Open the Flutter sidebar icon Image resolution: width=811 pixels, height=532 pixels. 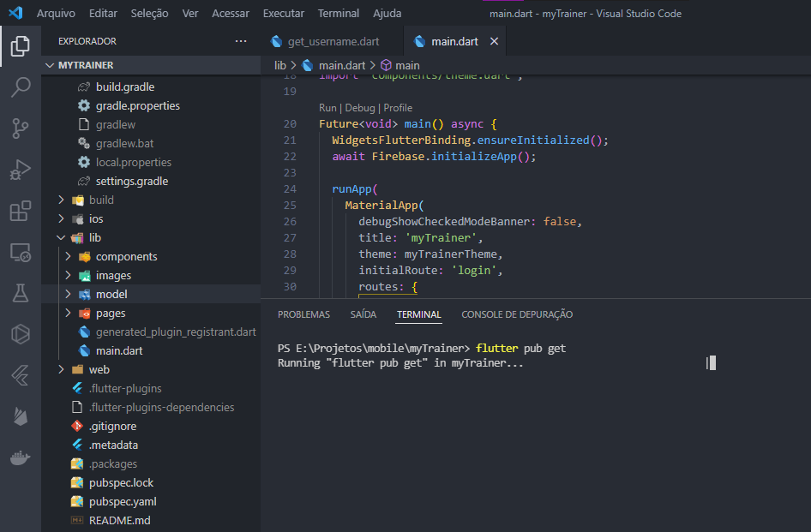coord(21,375)
